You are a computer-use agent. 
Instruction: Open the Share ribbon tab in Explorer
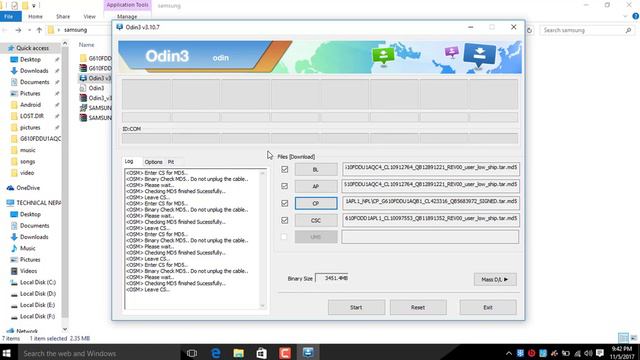[63, 16]
